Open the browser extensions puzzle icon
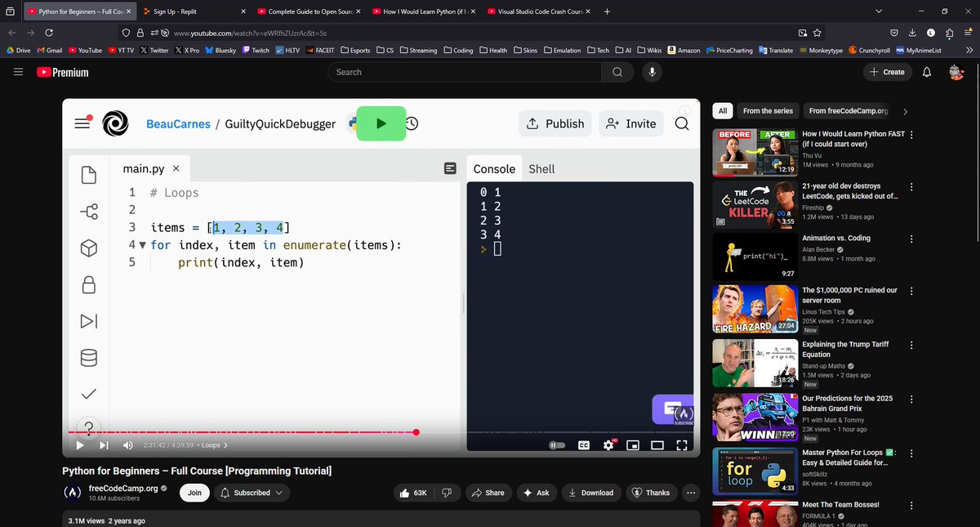Viewport: 980px width, 527px height. pyautogui.click(x=948, y=33)
